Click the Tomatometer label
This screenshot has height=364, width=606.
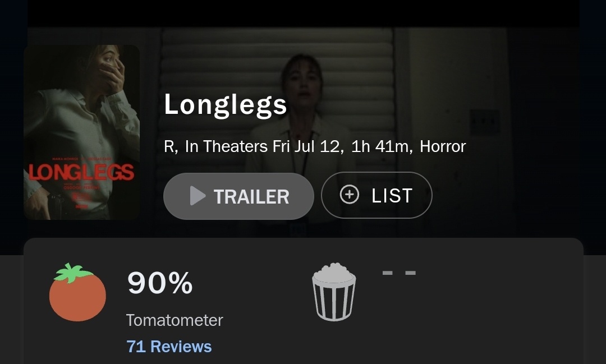[175, 320]
